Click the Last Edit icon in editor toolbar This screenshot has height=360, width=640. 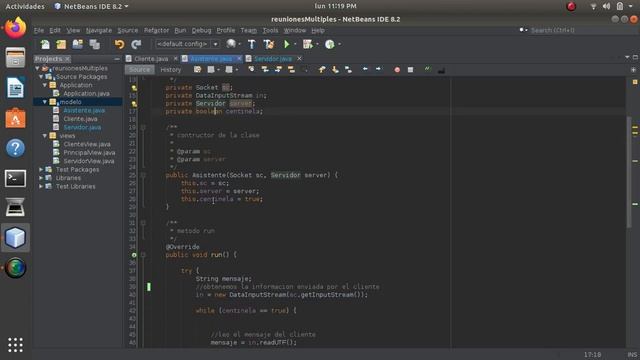coord(198,70)
